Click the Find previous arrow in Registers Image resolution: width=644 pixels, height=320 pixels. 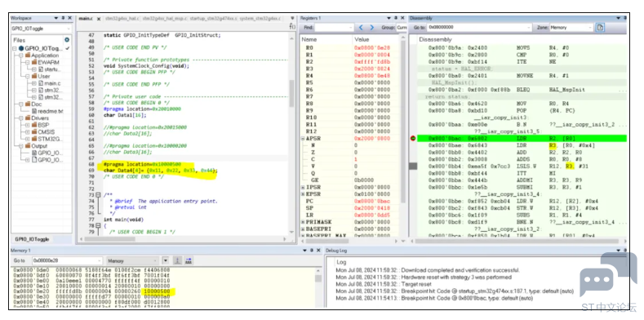(x=362, y=28)
